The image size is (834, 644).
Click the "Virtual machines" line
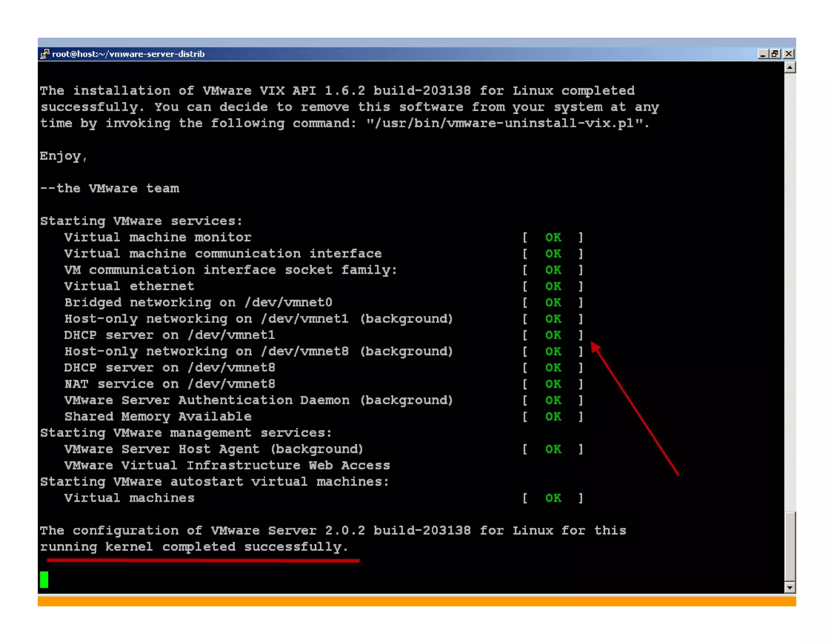pos(129,498)
